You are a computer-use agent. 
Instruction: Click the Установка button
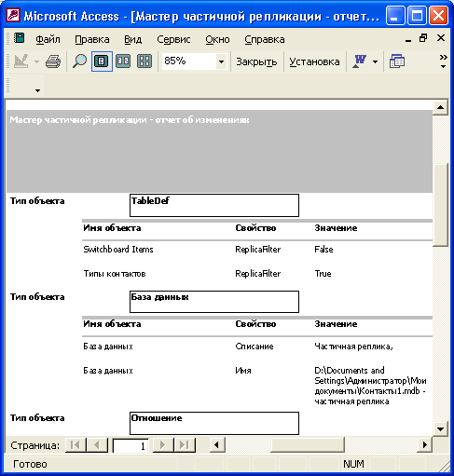(x=314, y=61)
